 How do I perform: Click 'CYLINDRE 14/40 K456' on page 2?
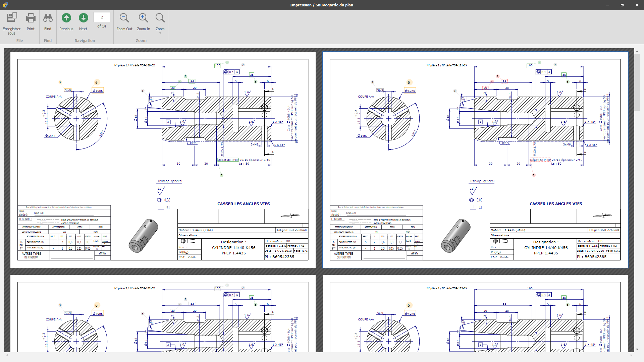point(546,248)
